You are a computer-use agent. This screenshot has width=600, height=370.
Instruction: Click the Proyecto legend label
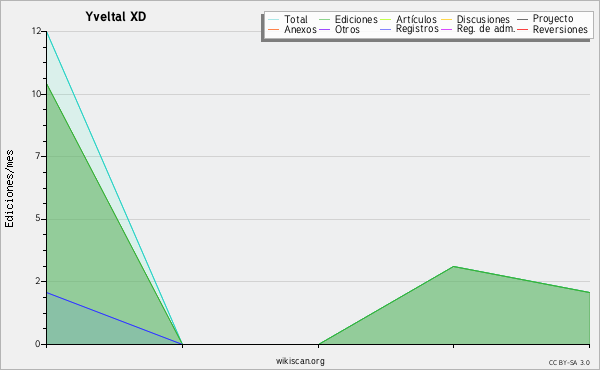553,18
